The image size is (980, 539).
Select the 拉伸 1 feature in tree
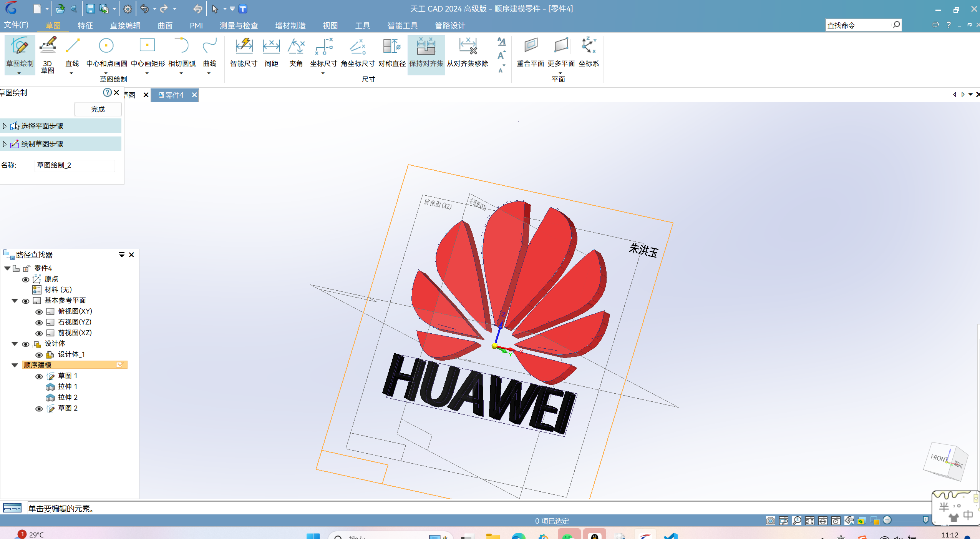[68, 386]
